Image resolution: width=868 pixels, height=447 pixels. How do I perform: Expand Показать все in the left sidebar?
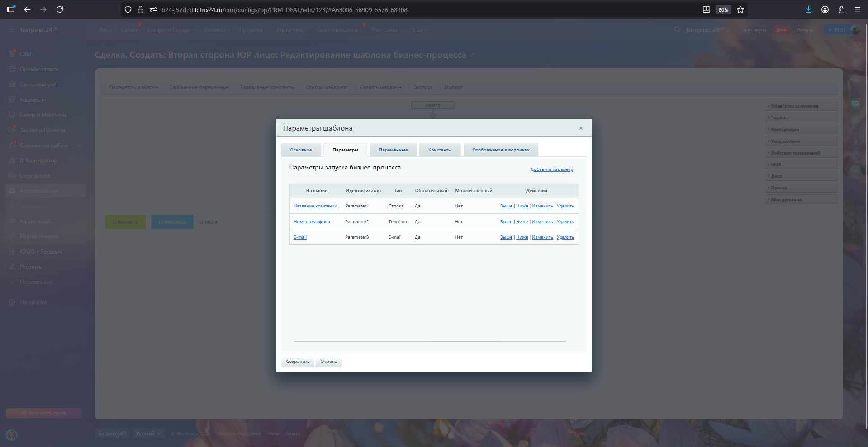(x=36, y=282)
